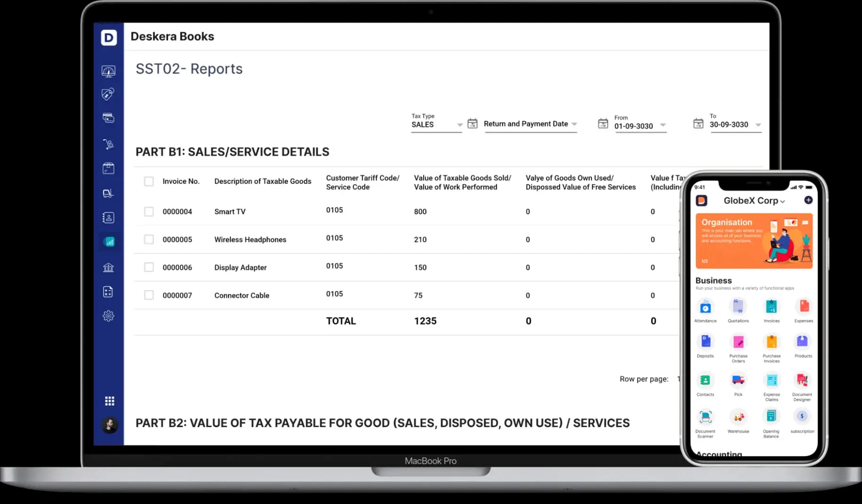The image size is (862, 504).
Task: Click the Deskera Books title text
Action: tap(172, 36)
